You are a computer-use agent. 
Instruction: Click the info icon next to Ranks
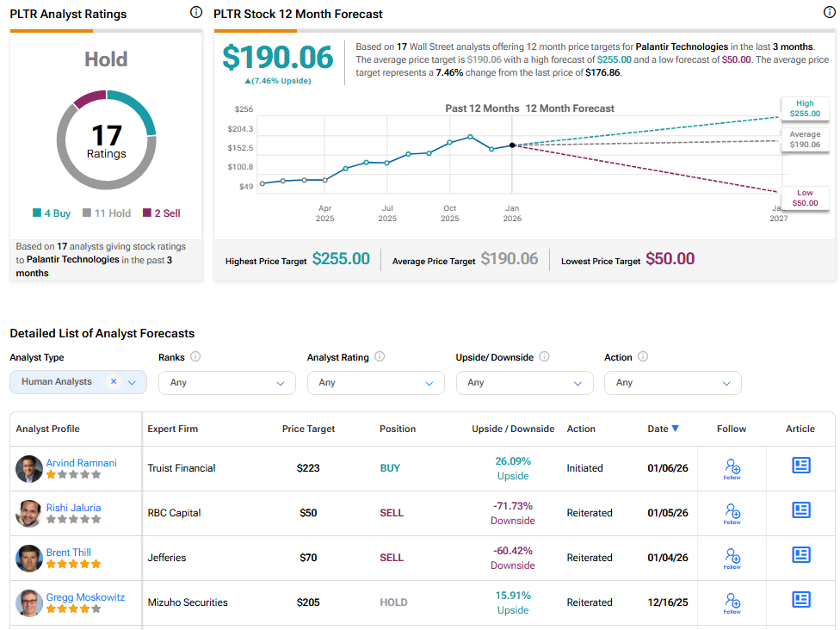click(x=195, y=357)
